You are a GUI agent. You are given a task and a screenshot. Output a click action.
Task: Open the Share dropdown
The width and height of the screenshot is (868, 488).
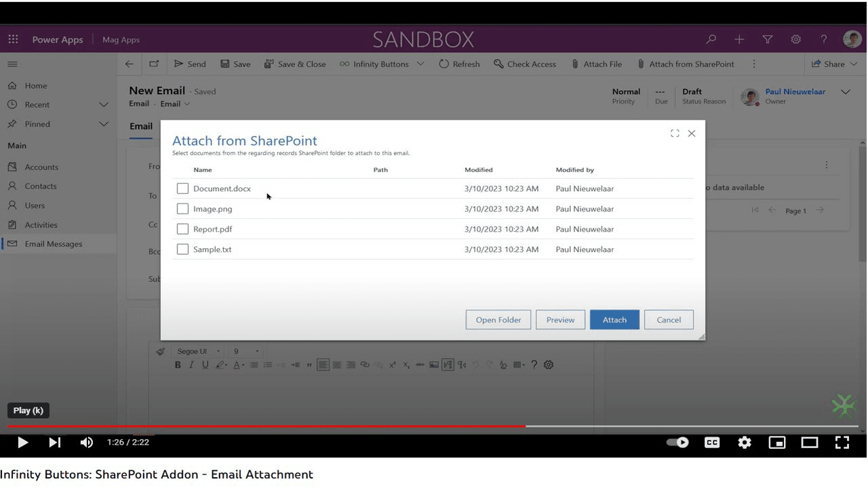pos(834,64)
